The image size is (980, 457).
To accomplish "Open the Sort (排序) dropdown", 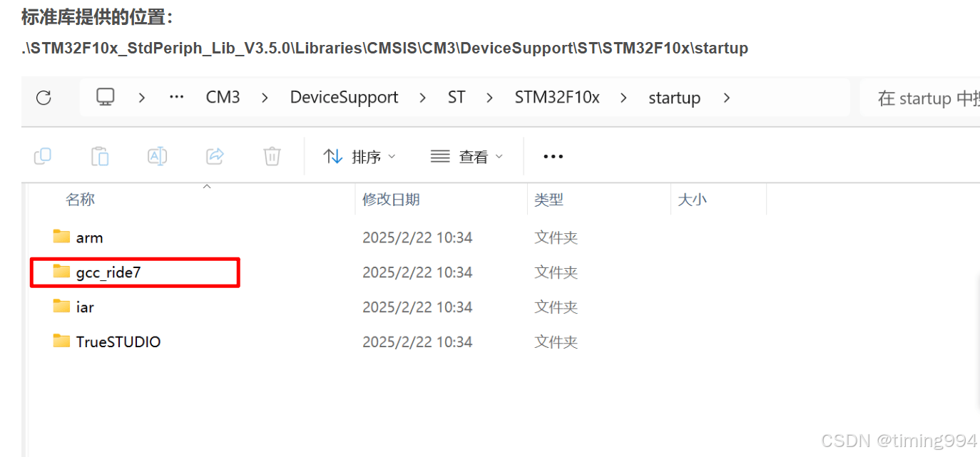I will pos(359,157).
